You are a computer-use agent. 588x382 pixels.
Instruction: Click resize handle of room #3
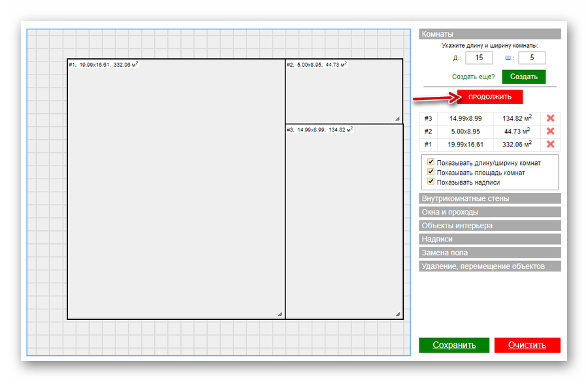coord(397,314)
